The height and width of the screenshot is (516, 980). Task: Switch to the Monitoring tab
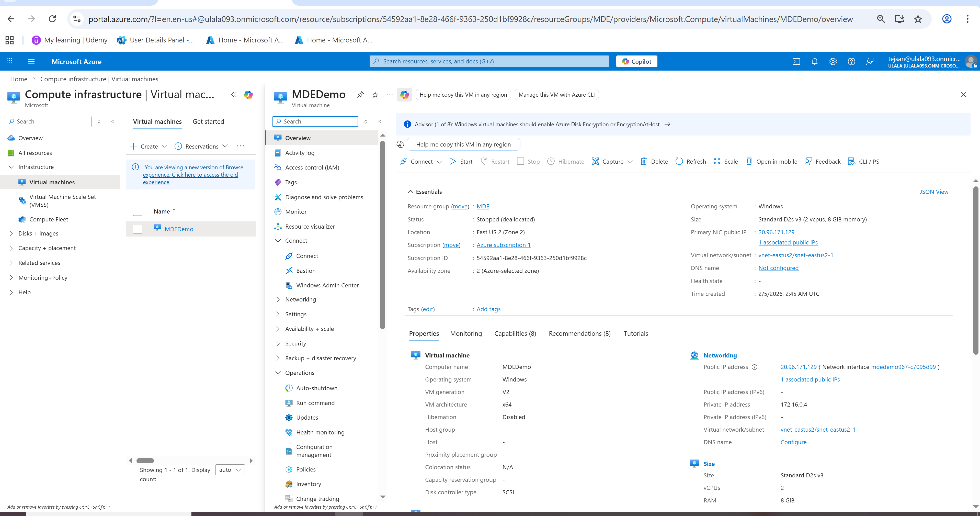point(466,334)
